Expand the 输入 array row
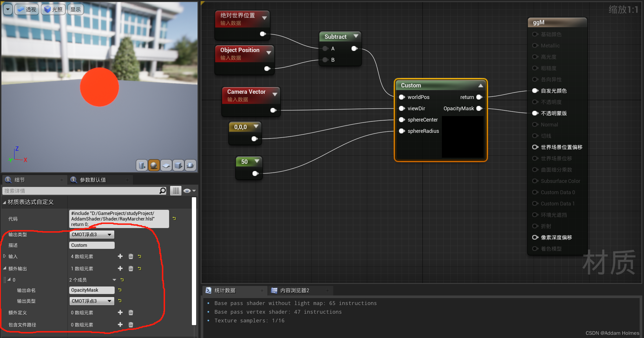Viewport: 644px width, 338px height. point(4,256)
